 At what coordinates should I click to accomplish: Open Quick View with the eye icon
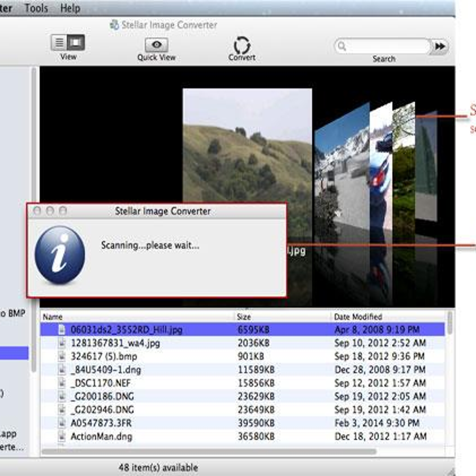(156, 45)
